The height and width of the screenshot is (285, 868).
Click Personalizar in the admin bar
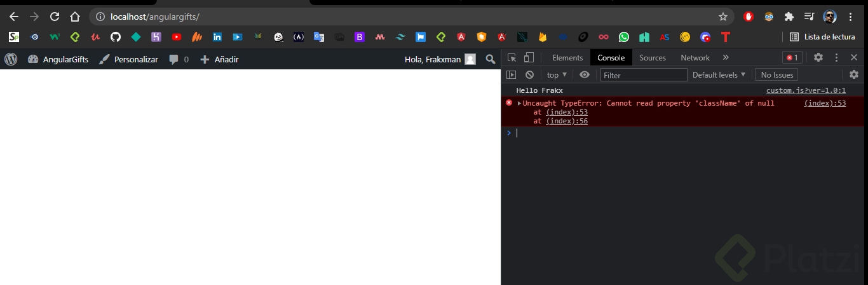click(x=128, y=59)
